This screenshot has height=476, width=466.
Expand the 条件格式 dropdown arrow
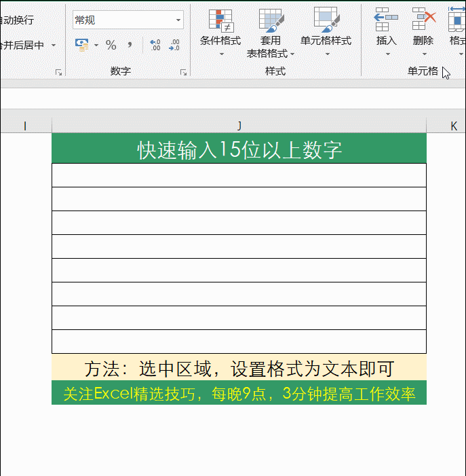(x=222, y=54)
